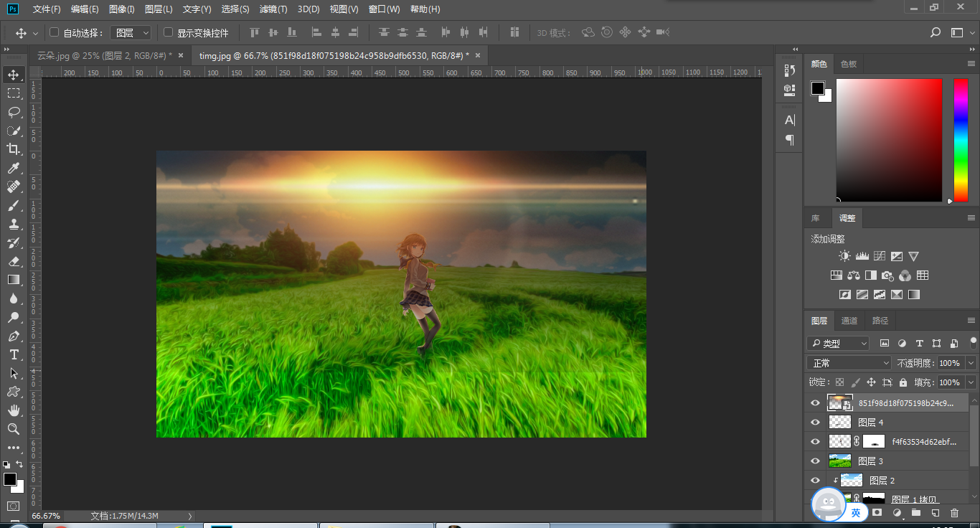Screen dimensions: 980x528
Task: Open the Paragraph panel icon
Action: click(790, 140)
